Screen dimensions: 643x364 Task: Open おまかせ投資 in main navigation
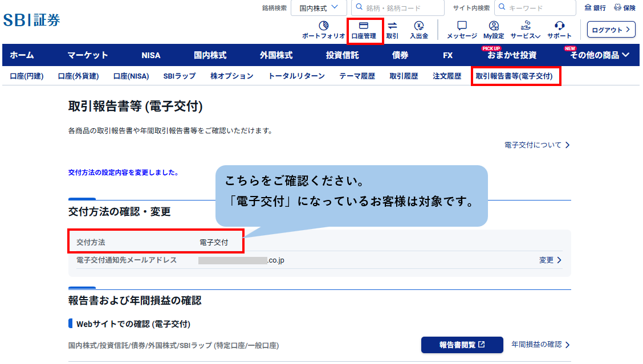tap(512, 55)
